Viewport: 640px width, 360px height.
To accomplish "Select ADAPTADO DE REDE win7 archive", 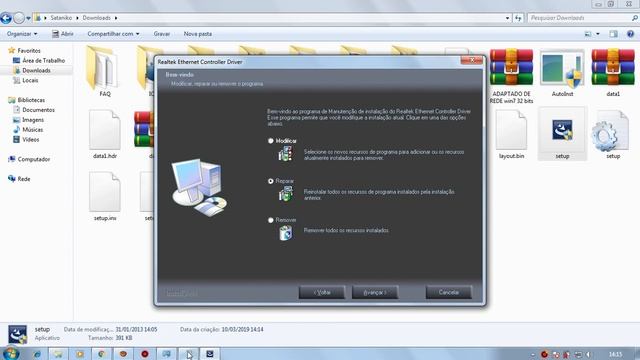I will pyautogui.click(x=511, y=76).
